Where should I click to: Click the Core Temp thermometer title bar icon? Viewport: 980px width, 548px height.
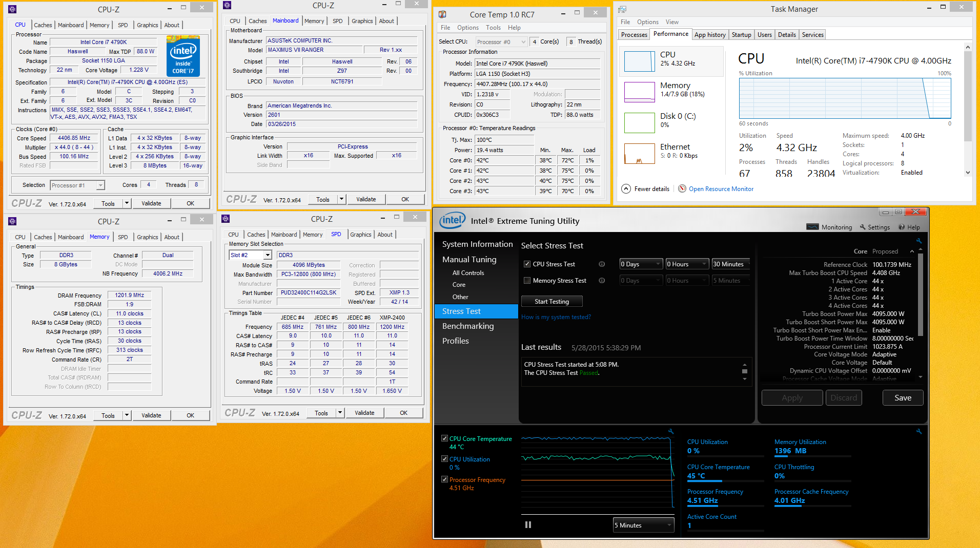pyautogui.click(x=442, y=14)
